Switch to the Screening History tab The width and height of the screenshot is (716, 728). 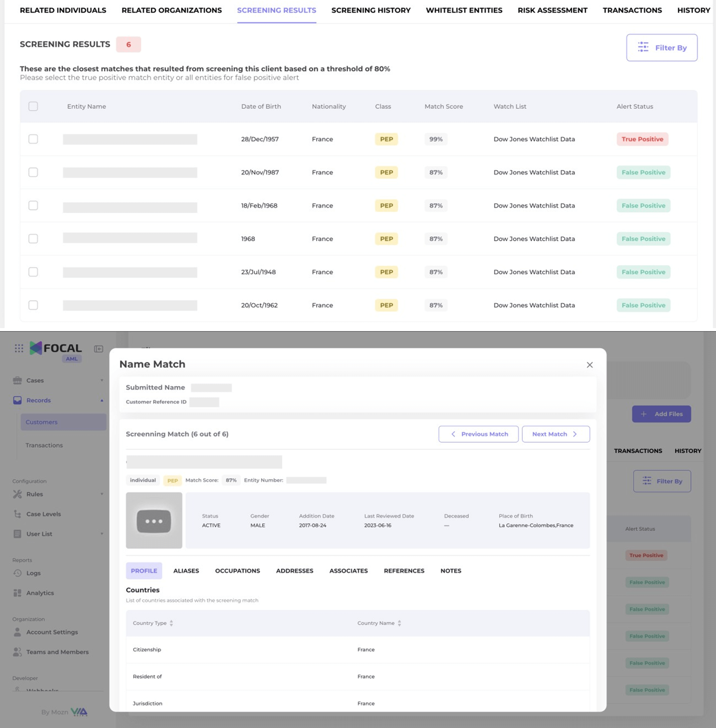371,11
